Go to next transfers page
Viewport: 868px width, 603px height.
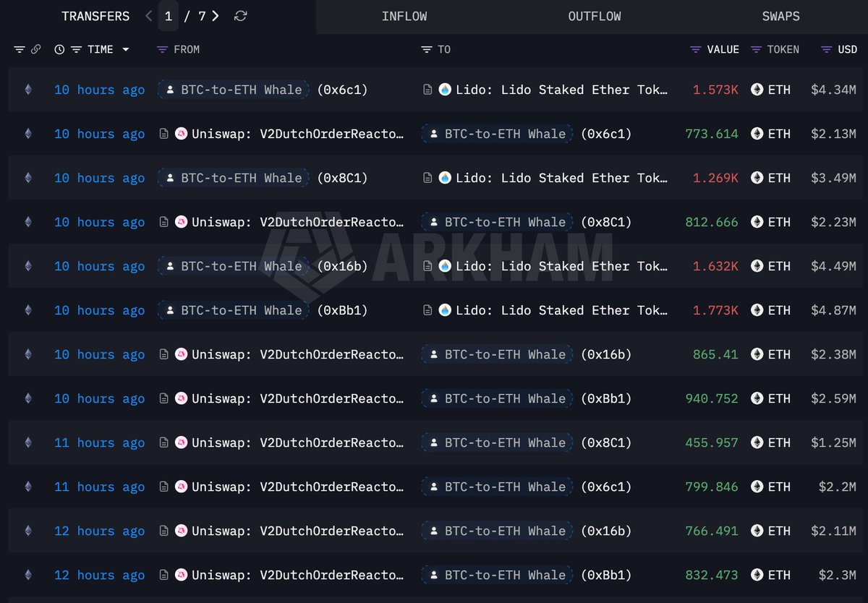point(216,16)
